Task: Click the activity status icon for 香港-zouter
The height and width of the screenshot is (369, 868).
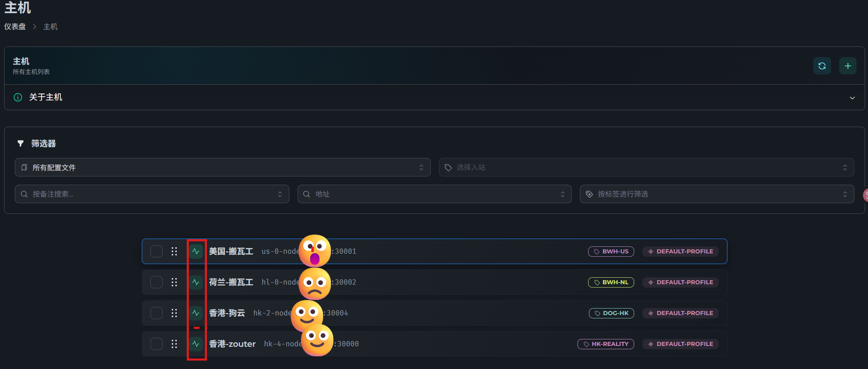Action: pos(196,344)
